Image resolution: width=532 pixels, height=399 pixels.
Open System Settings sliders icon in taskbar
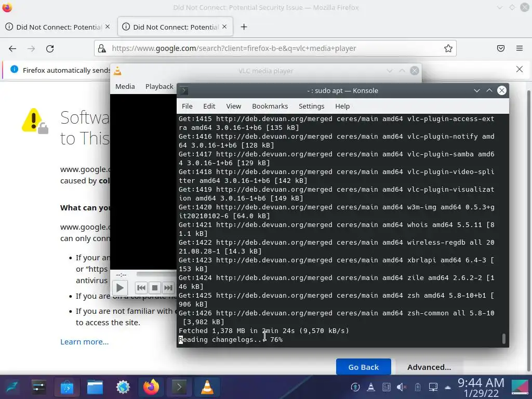point(39,387)
